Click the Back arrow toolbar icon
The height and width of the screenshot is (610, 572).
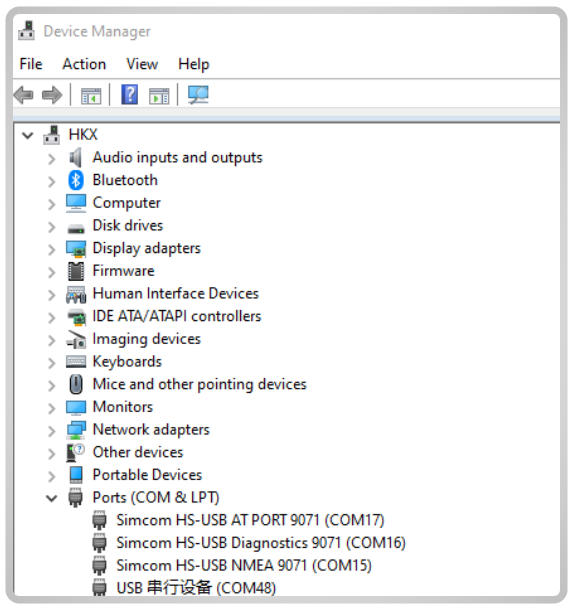pyautogui.click(x=23, y=95)
